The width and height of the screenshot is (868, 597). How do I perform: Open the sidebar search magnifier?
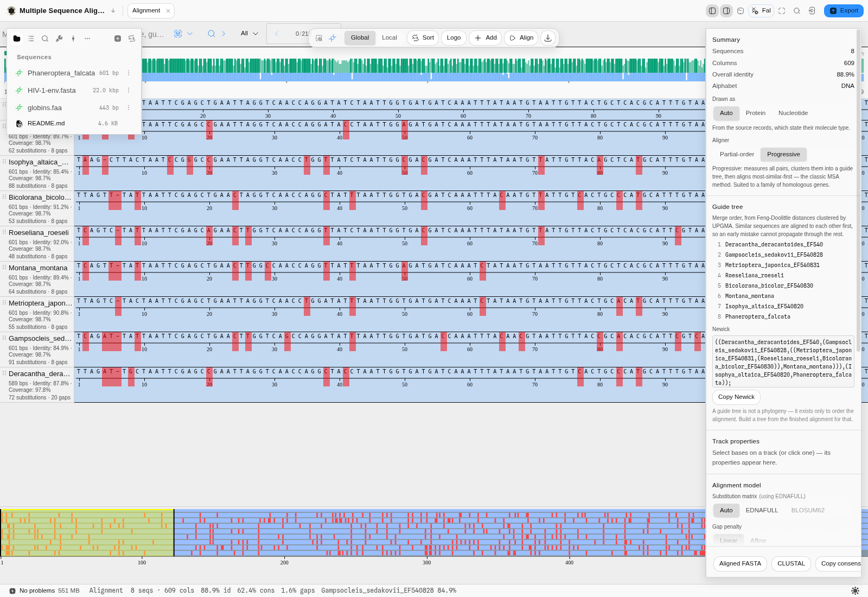(45, 39)
